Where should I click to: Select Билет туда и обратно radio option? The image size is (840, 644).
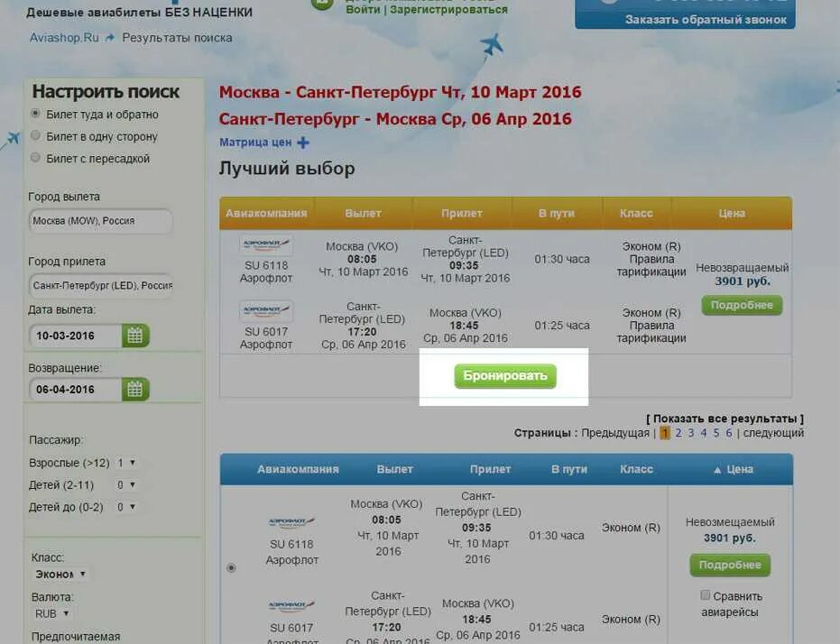[35, 114]
